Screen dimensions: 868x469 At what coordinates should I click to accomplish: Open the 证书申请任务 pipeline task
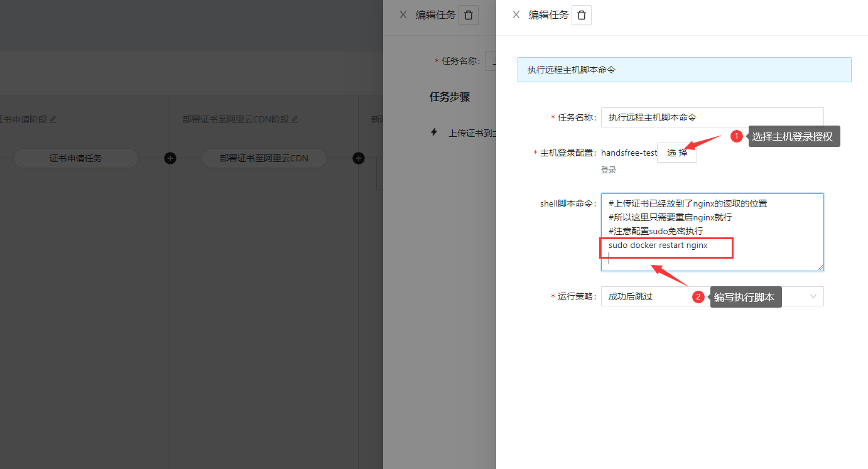tap(75, 158)
